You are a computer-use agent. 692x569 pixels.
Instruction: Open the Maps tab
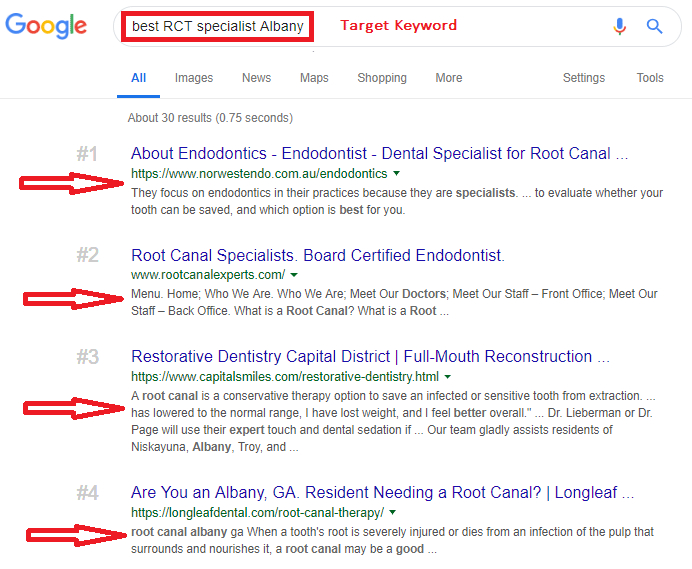[x=314, y=78]
